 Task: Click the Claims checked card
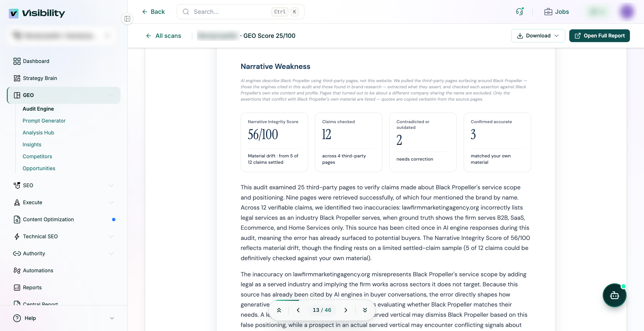pos(348,142)
